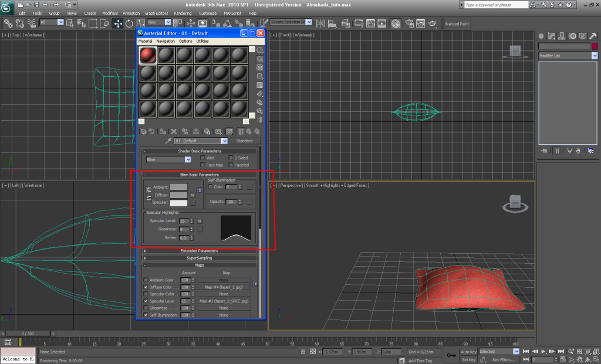Click the Go to Parent icon
This screenshot has width=601, height=364.
point(249,131)
